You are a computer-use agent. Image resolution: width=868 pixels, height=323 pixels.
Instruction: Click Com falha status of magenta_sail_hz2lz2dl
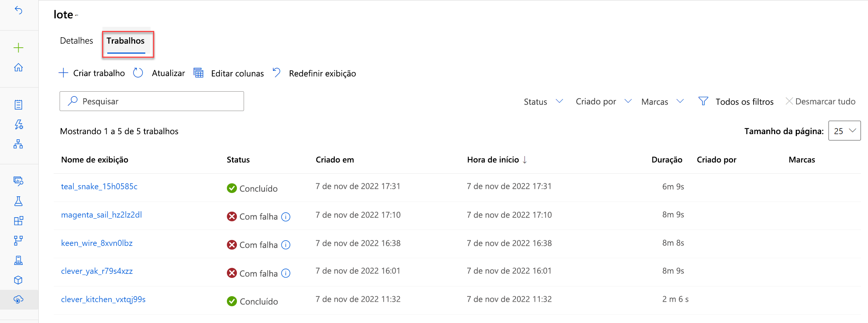(252, 217)
